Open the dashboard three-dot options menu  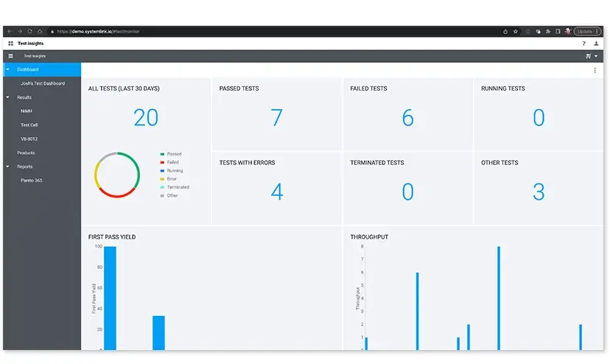[x=595, y=71]
